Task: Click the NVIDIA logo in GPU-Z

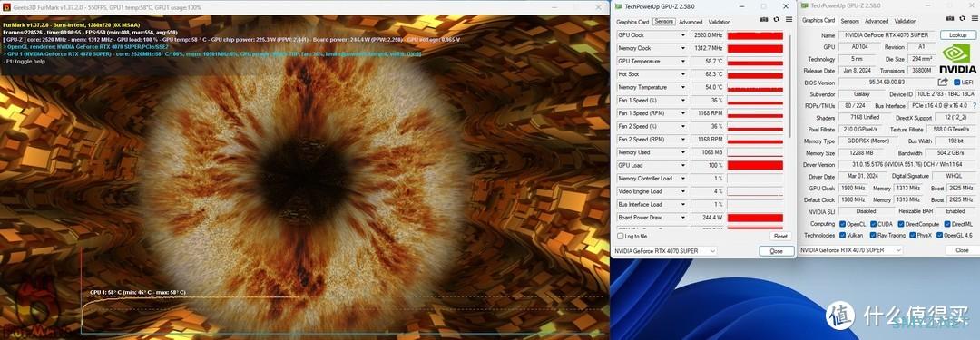Action: tap(957, 59)
